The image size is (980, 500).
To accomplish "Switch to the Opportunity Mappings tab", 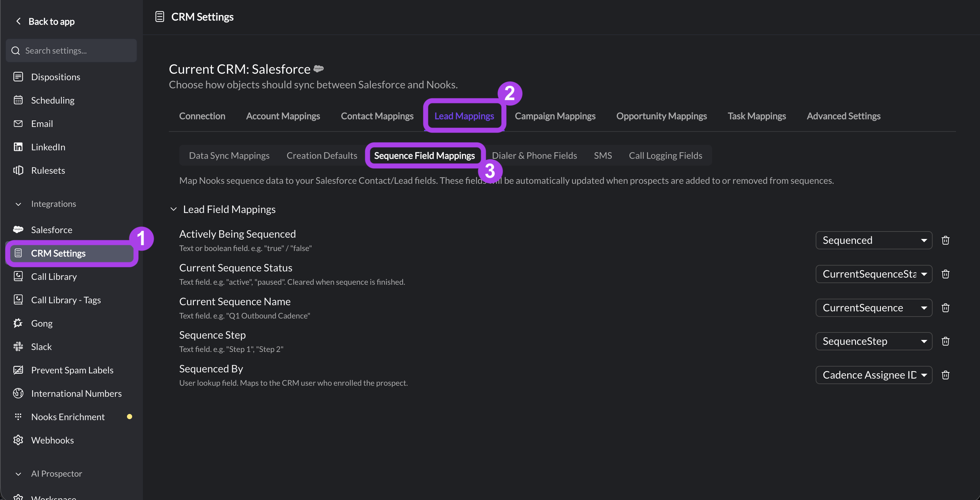I will (x=661, y=116).
